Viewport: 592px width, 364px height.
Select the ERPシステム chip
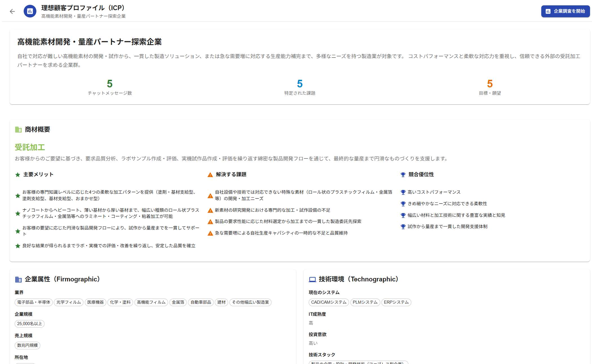click(x=396, y=302)
